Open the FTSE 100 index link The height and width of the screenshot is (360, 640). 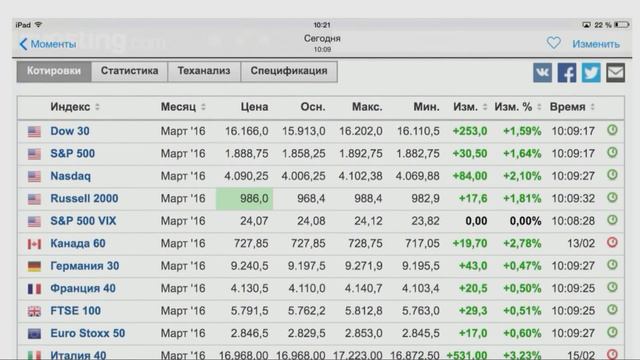(76, 311)
